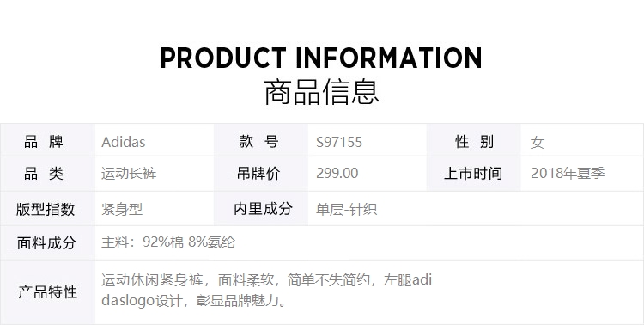
Task: Select the 版型指数 label cell
Action: pyautogui.click(x=47, y=209)
